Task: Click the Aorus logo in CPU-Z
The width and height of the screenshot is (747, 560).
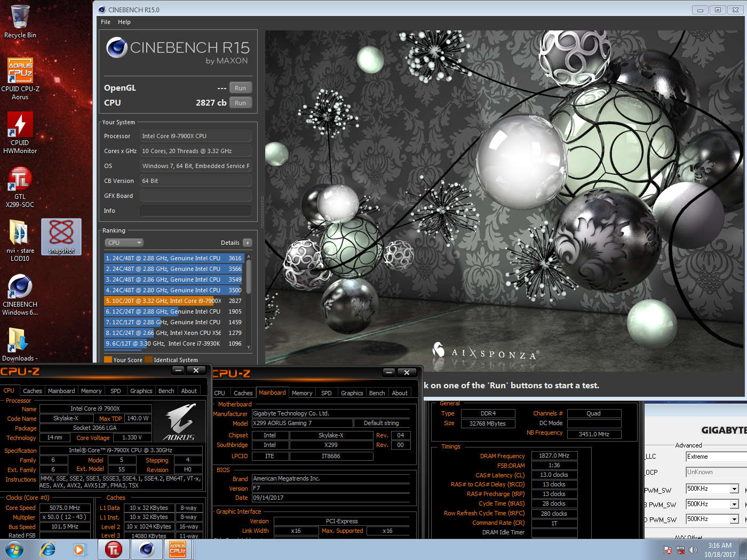Action: click(179, 422)
